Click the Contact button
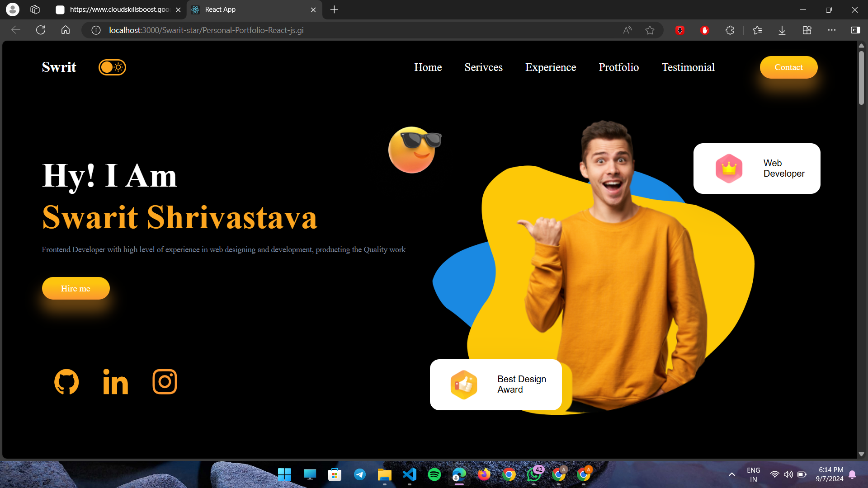The image size is (868, 488). tap(788, 67)
